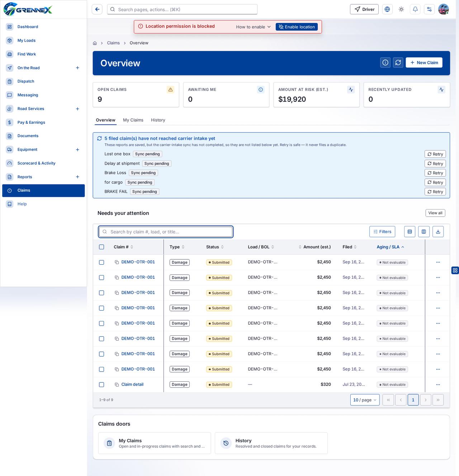Open the 10 / page dropdown
This screenshot has height=476, width=459.
tap(365, 400)
